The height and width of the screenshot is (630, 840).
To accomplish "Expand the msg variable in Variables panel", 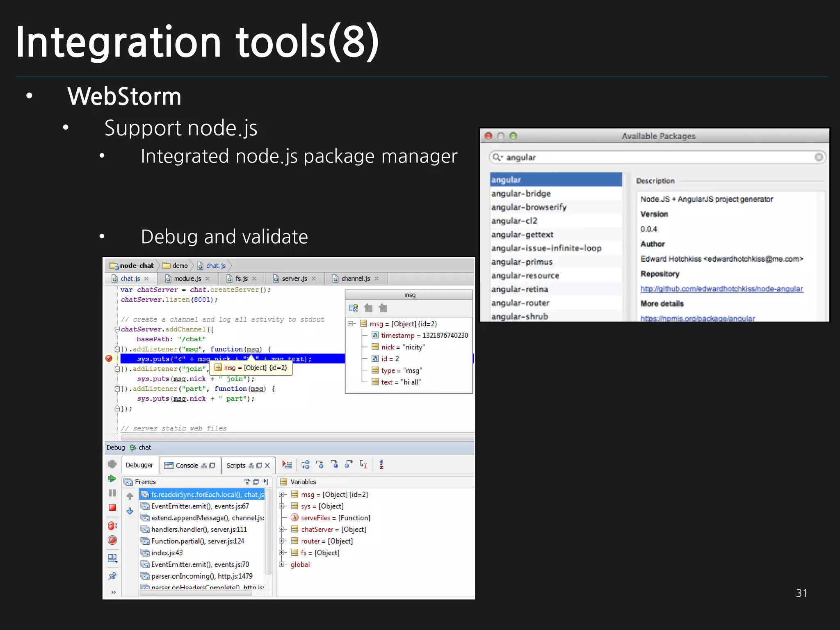I will (x=282, y=495).
